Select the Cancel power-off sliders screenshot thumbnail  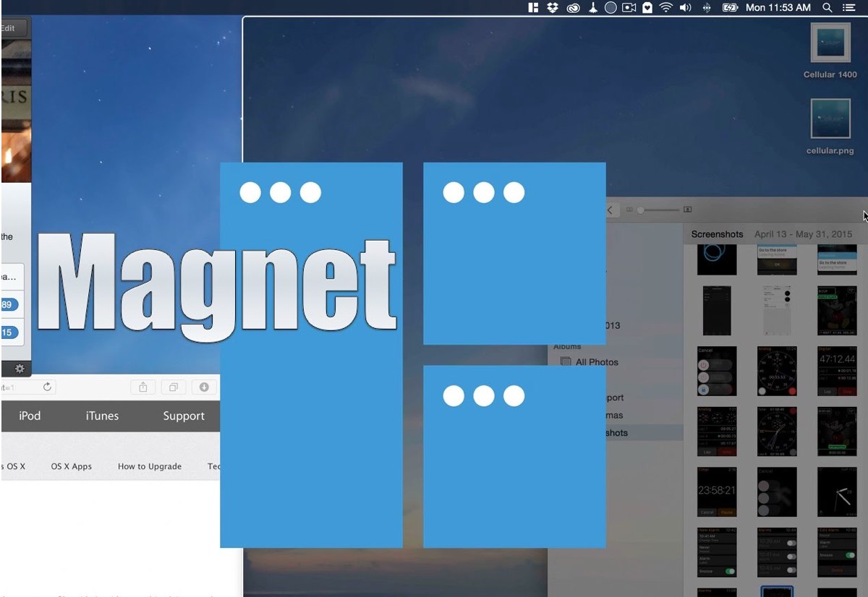tap(717, 371)
